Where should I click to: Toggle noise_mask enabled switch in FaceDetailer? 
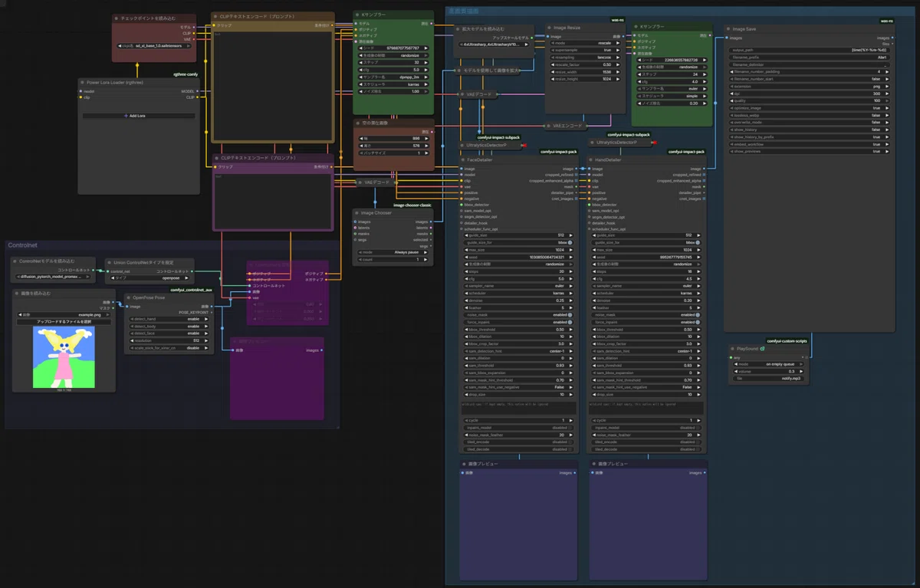(570, 315)
